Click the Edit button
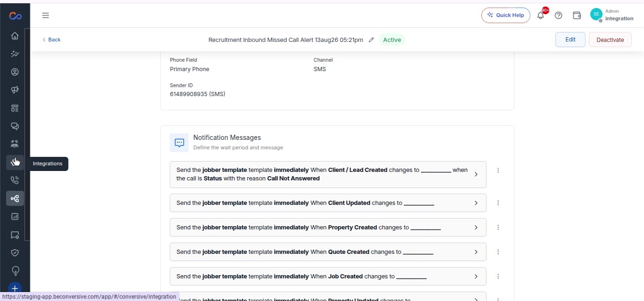The width and height of the screenshot is (644, 301). click(x=570, y=40)
